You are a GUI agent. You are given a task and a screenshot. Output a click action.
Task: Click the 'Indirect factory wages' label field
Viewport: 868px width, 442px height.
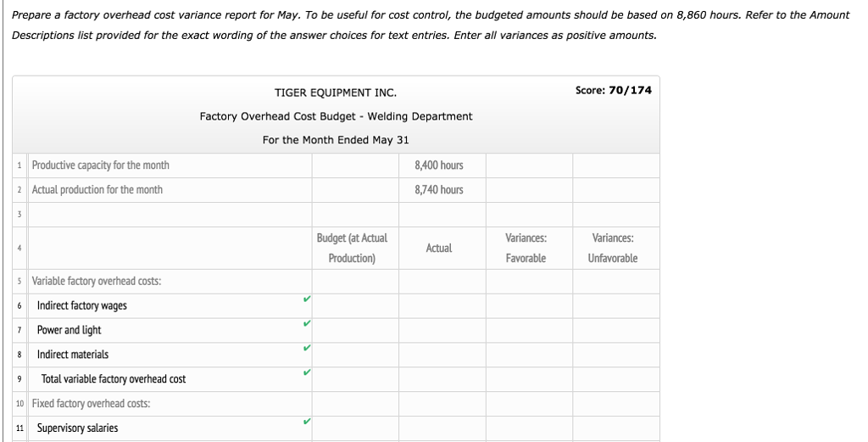click(x=170, y=305)
